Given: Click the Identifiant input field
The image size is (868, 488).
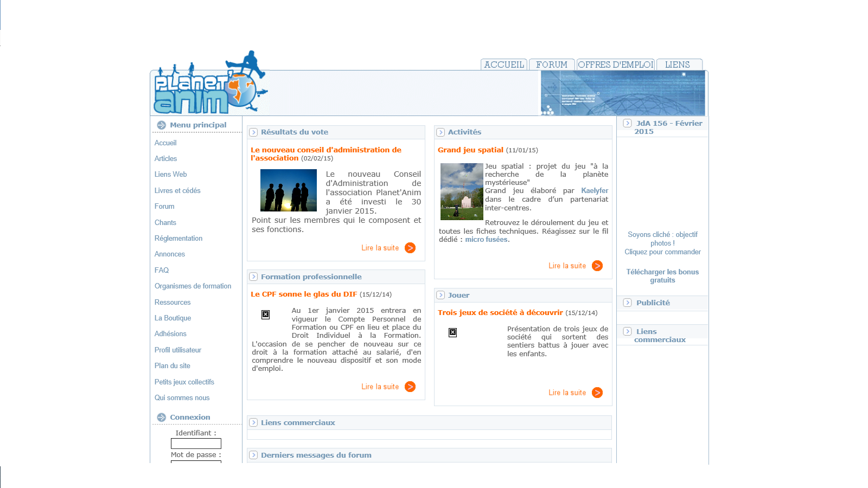Looking at the screenshot, I should [196, 444].
